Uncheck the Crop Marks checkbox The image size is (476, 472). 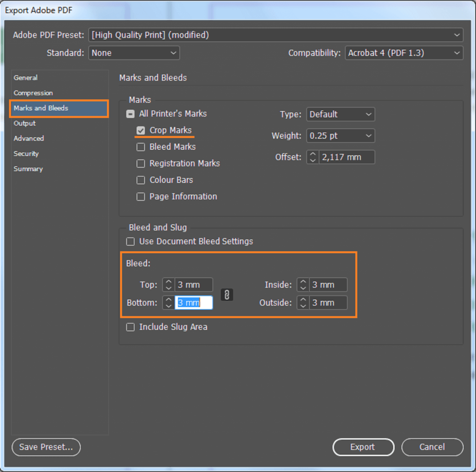pyautogui.click(x=140, y=130)
